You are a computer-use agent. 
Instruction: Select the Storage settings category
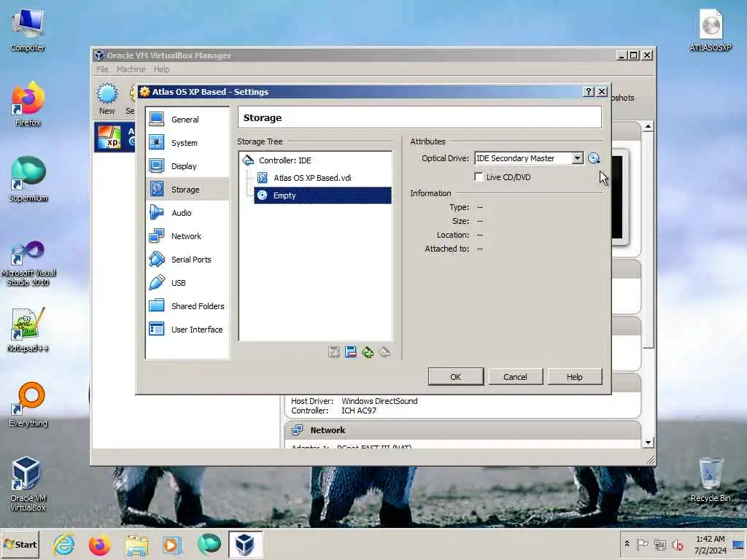(x=187, y=190)
